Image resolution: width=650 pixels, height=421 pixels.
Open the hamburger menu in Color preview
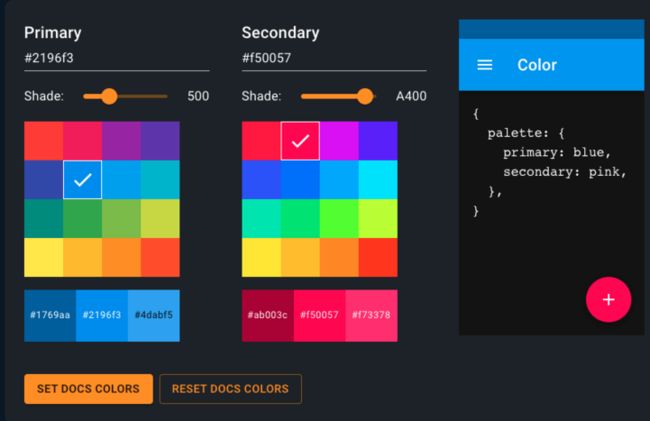click(485, 65)
